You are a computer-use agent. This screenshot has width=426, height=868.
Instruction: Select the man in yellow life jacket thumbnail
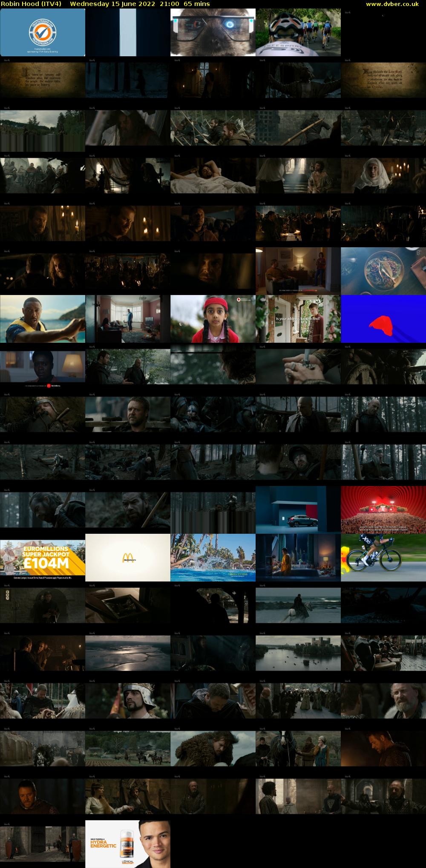43,319
